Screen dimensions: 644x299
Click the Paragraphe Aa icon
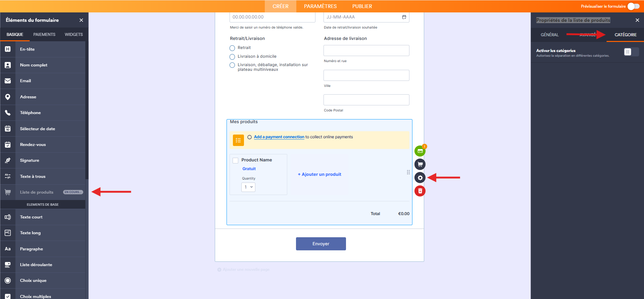coord(8,249)
